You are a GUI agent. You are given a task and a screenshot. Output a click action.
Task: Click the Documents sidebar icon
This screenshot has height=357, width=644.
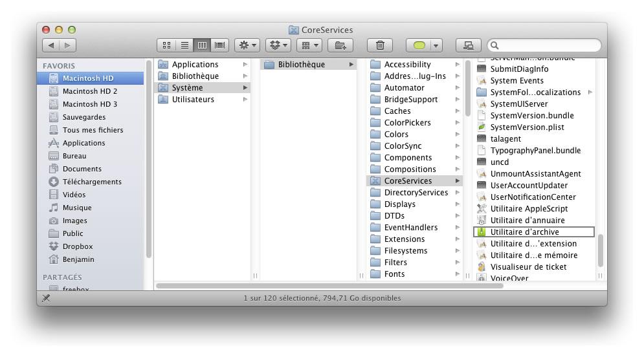[53, 169]
